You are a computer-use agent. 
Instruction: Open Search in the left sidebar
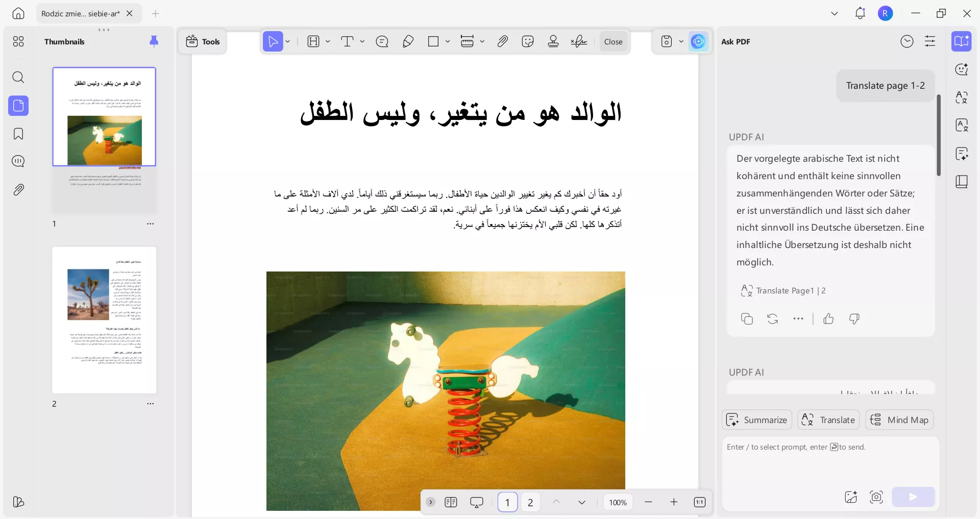[18, 78]
